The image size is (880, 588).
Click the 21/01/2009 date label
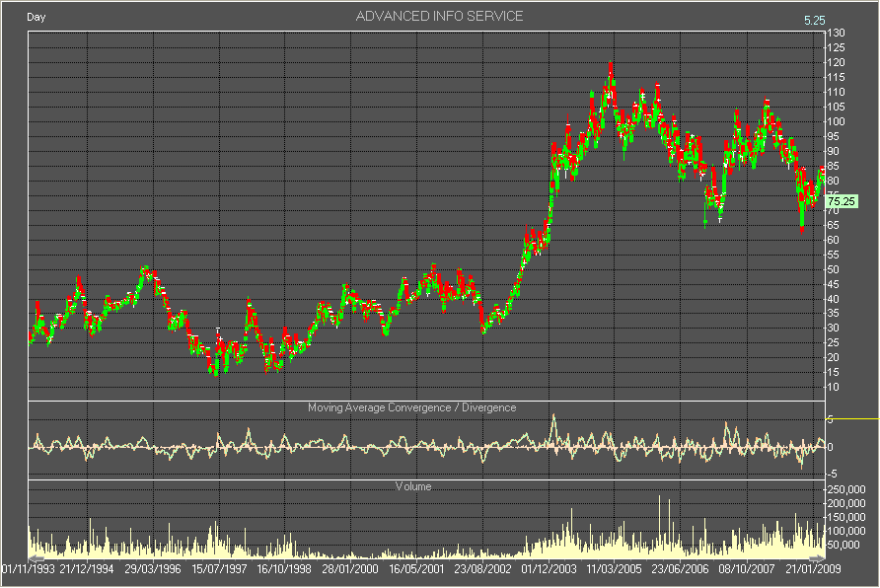coord(813,569)
